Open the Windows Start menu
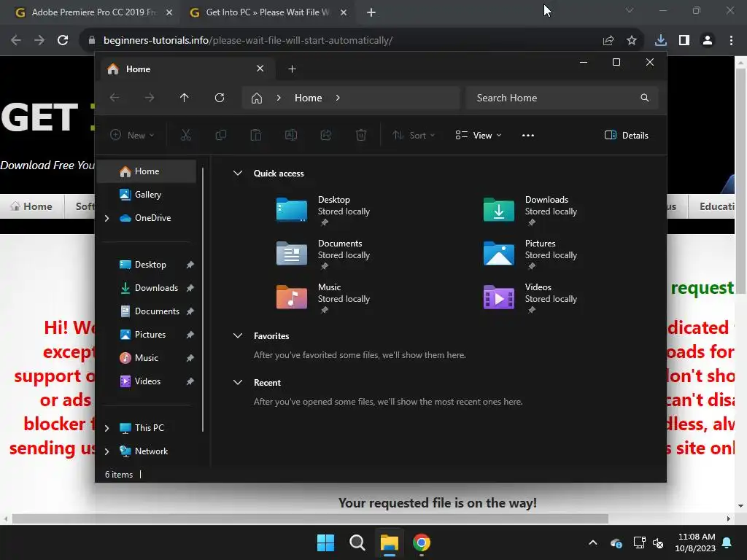The height and width of the screenshot is (560, 747). pos(326,542)
